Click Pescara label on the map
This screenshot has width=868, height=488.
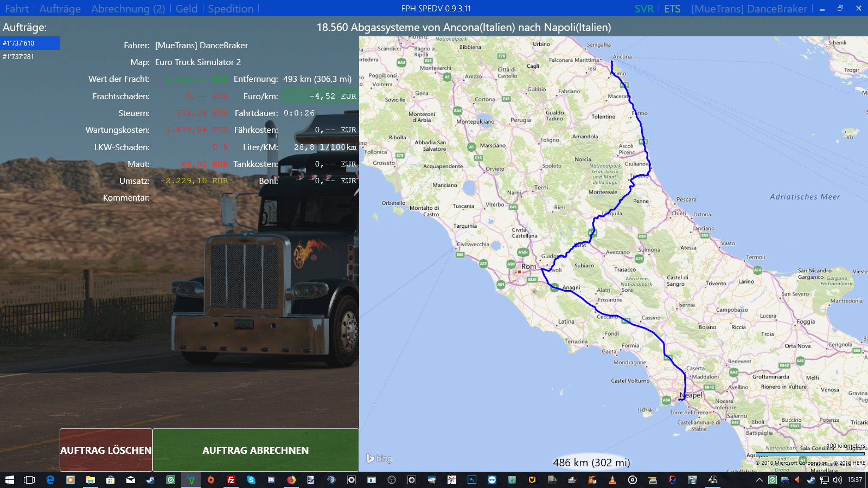click(x=686, y=200)
